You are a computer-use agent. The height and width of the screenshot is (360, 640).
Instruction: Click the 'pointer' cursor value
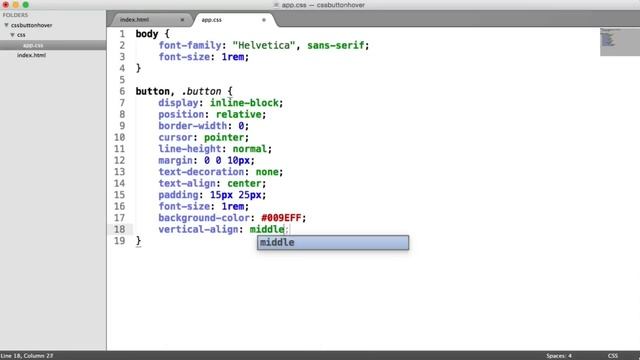[224, 138]
